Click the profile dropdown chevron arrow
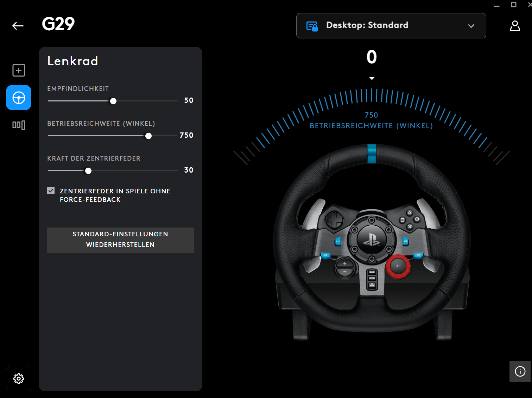The width and height of the screenshot is (532, 398). 471,26
